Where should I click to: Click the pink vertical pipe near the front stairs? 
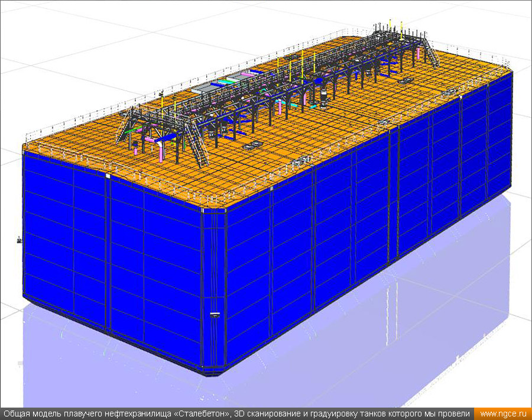[x=161, y=153]
